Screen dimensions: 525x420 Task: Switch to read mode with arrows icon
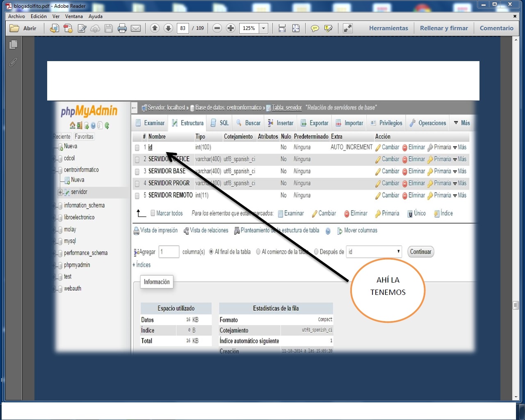coord(347,28)
